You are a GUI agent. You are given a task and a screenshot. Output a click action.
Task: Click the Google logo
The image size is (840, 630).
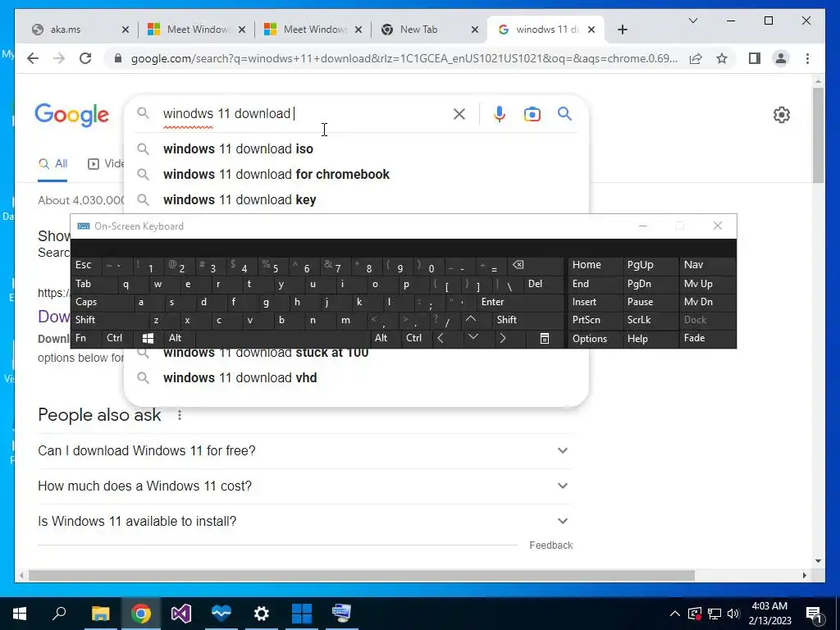tap(72, 115)
